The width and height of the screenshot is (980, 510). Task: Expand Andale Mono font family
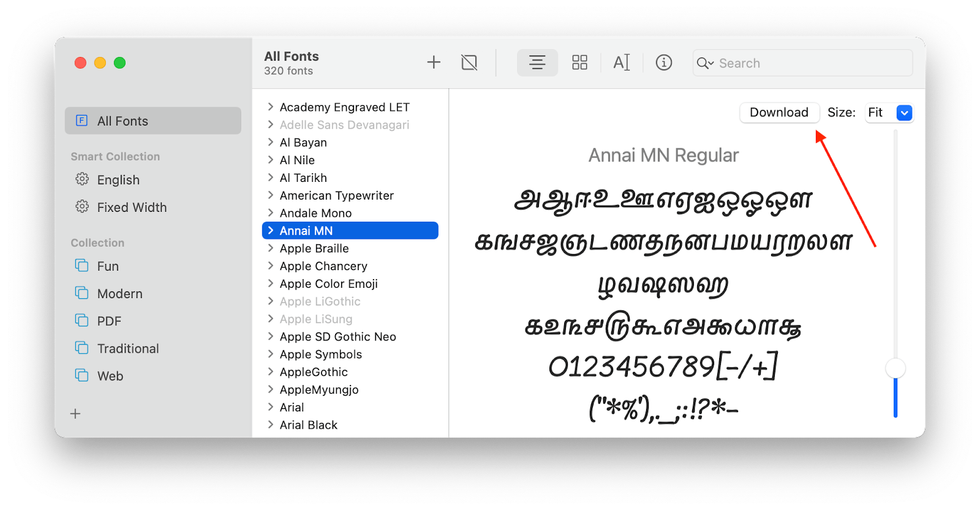(271, 212)
